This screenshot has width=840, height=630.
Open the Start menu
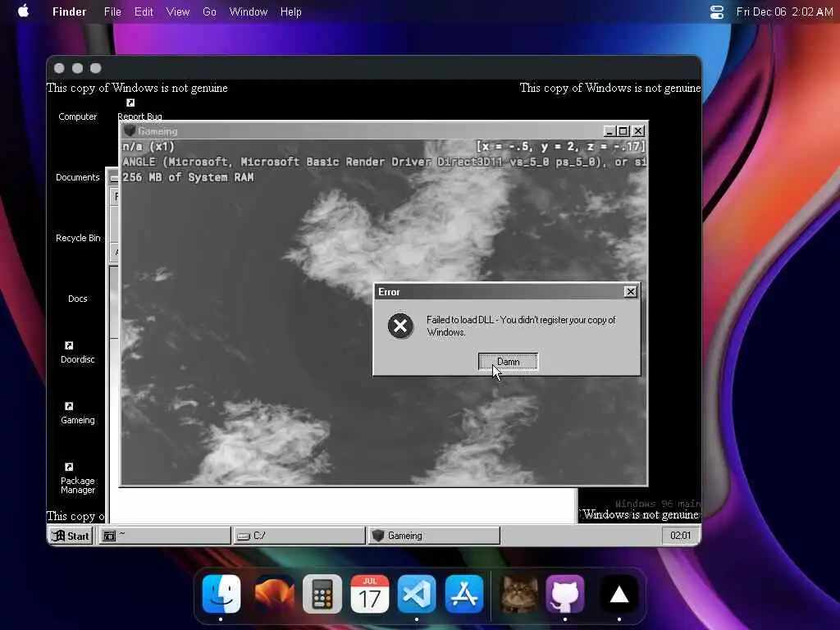(71, 536)
